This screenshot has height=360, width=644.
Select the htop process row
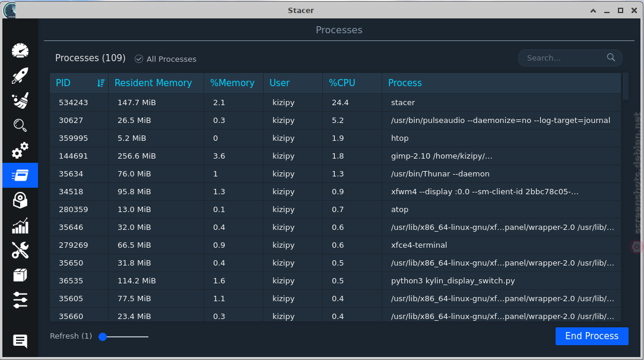(x=335, y=138)
